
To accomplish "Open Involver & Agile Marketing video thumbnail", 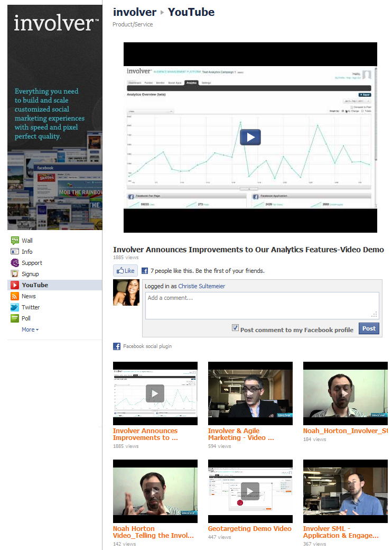I will click(x=250, y=393).
